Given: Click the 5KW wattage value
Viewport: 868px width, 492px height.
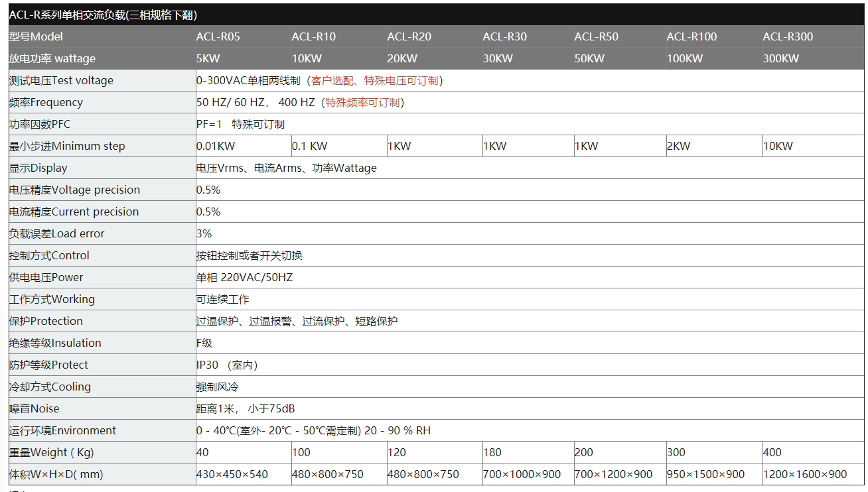Looking at the screenshot, I should pos(208,58).
